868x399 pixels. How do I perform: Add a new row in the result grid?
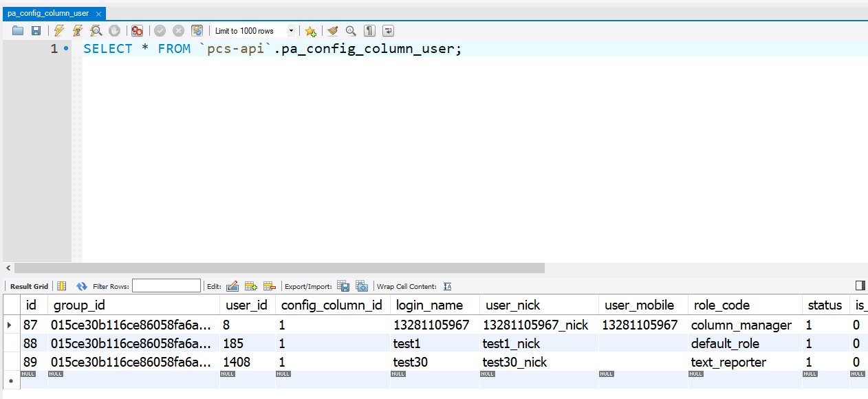pyautogui.click(x=251, y=286)
